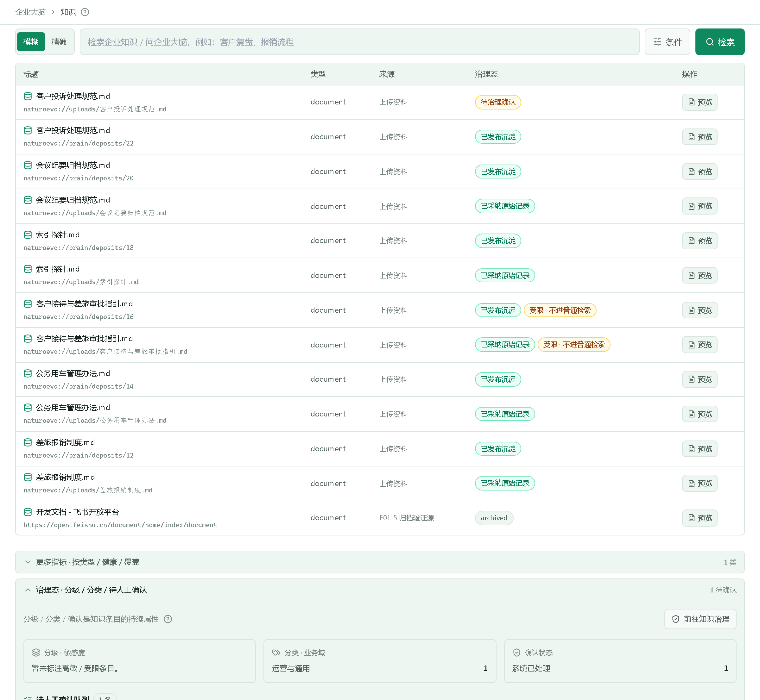Click the database icon beside 索引探针.md deposits/18
Image resolution: width=760 pixels, height=700 pixels.
[x=28, y=235]
